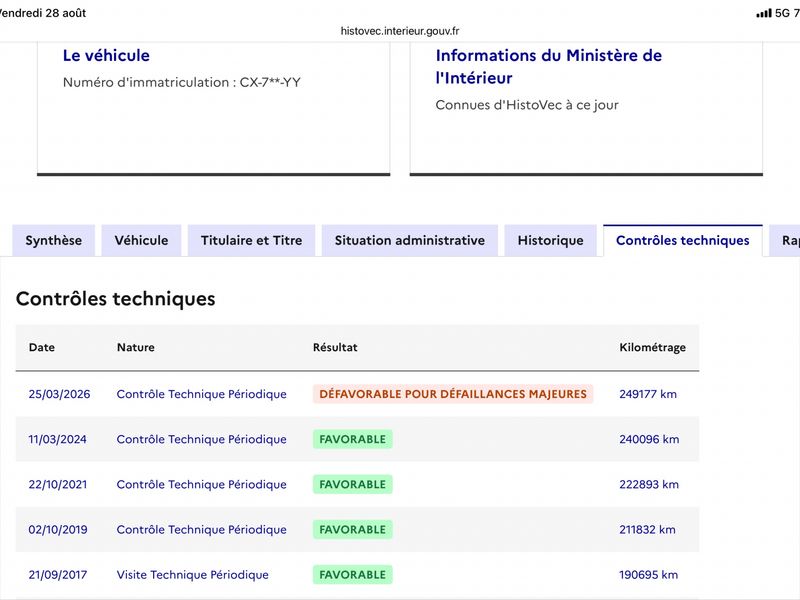
Task: Go to the Historique tab
Action: 551,240
